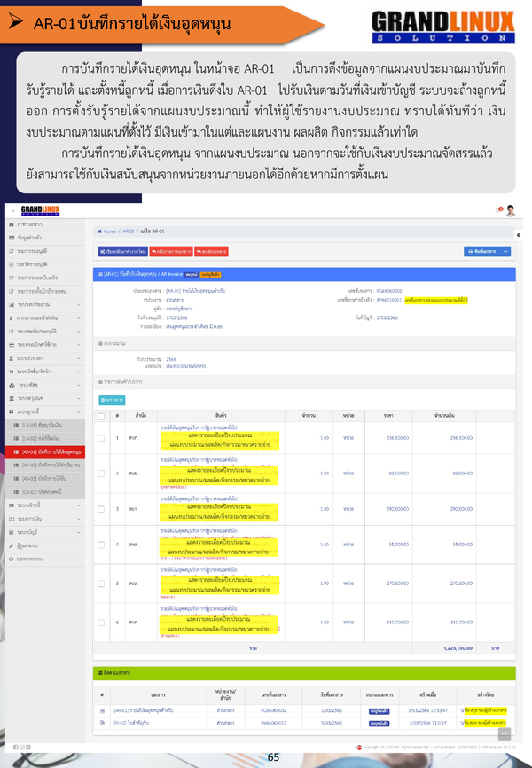This screenshot has height=768, width=532.
Task: Click the scroll-to-top arrow button
Action: pos(505,733)
